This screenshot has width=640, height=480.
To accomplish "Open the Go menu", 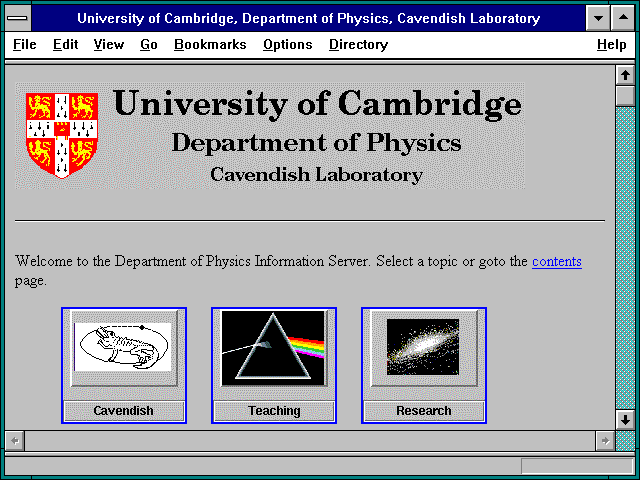I will tap(149, 44).
